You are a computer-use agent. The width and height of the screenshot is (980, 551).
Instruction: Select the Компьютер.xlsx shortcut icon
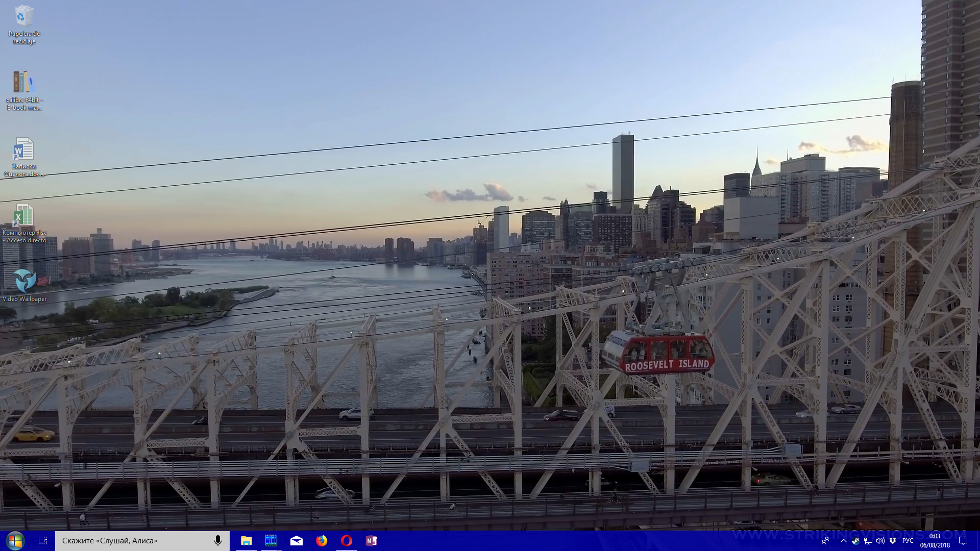(x=24, y=215)
